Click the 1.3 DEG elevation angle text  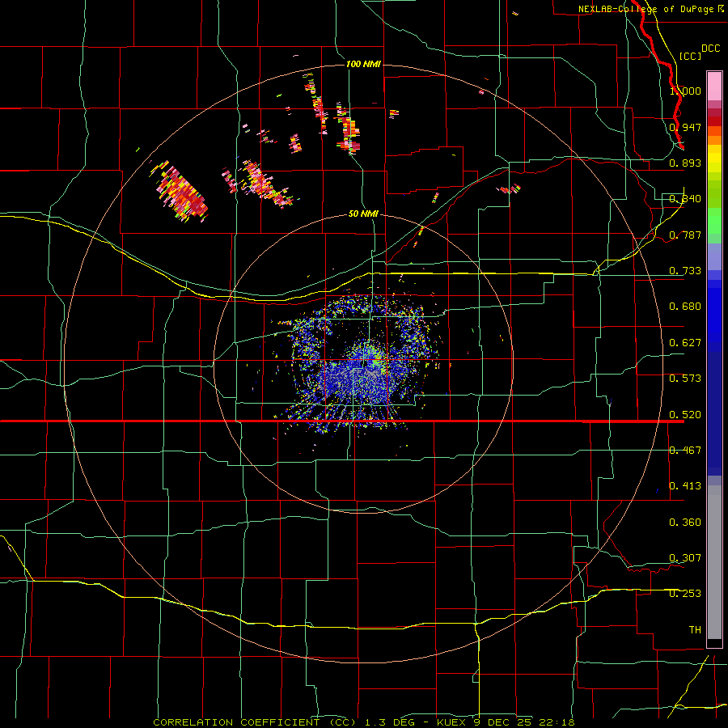pyautogui.click(x=390, y=722)
